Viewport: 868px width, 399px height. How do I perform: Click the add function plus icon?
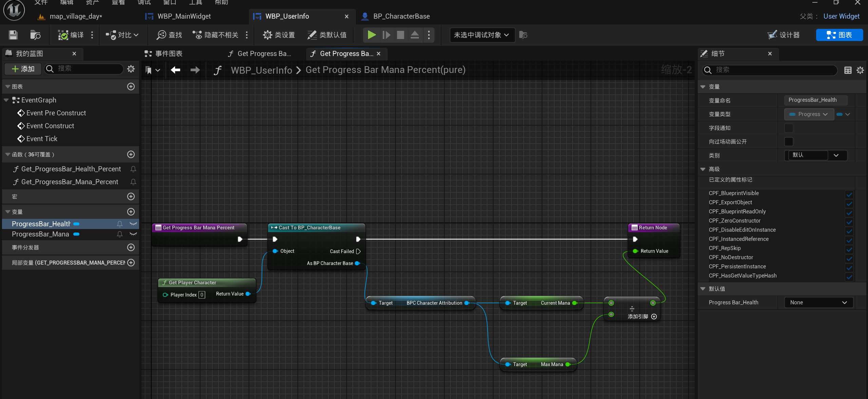click(131, 154)
